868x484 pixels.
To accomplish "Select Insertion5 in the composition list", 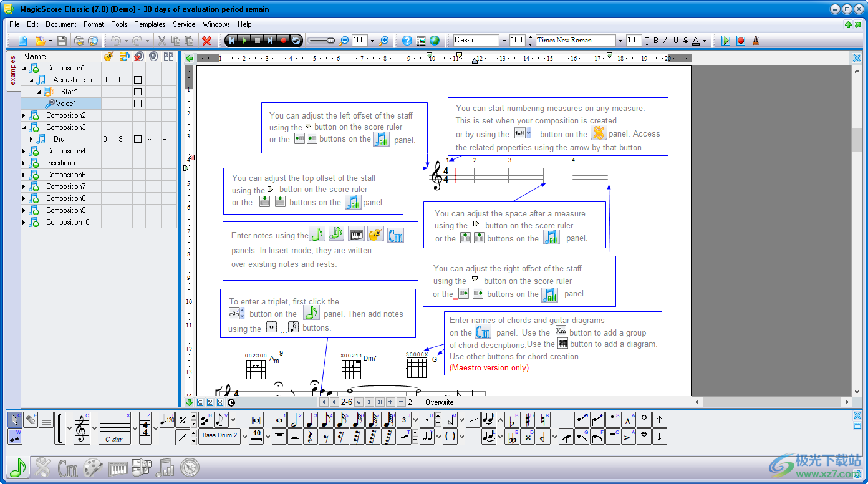I will [60, 163].
